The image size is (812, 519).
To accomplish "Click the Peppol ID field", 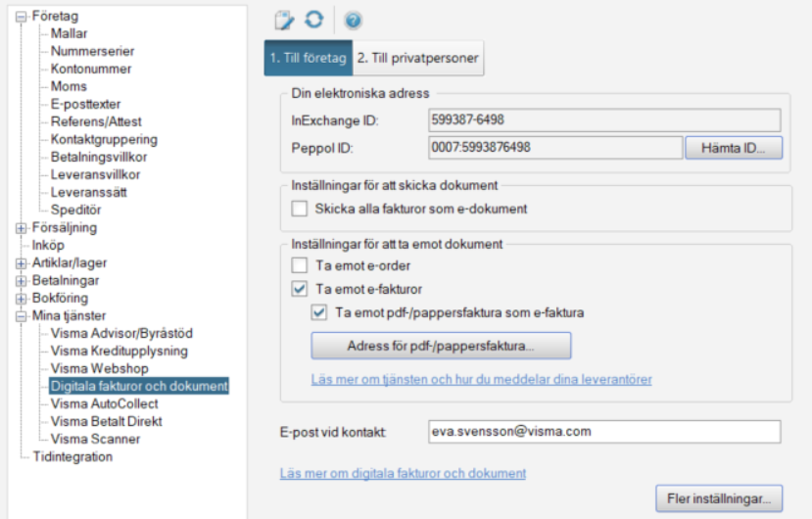I will pos(555,148).
